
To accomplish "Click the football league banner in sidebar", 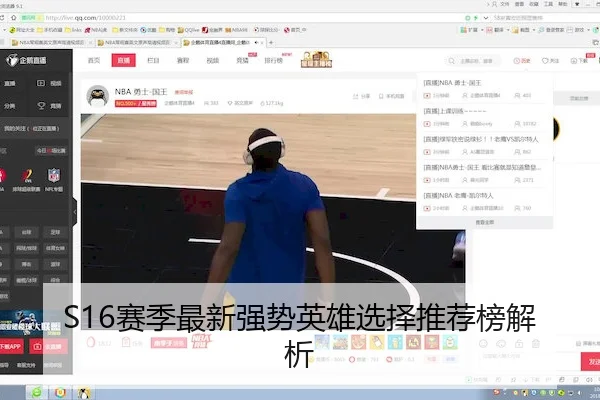I will coord(31,322).
